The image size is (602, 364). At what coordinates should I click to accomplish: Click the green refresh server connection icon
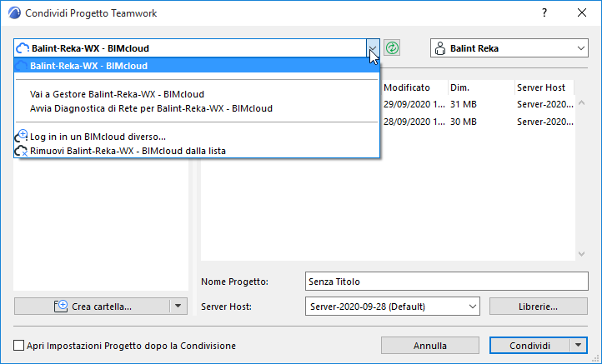[x=392, y=48]
